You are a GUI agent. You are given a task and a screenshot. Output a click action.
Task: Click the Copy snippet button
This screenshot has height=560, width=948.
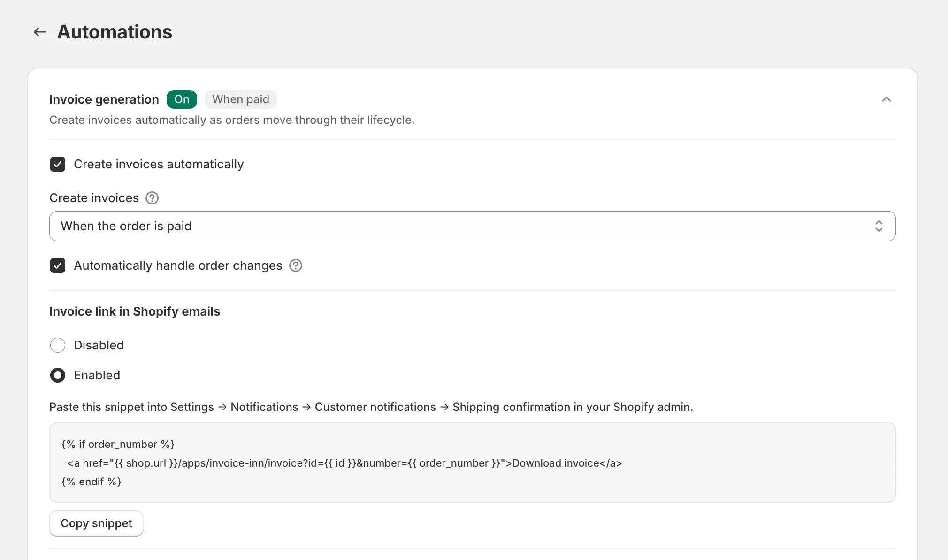pos(96,523)
